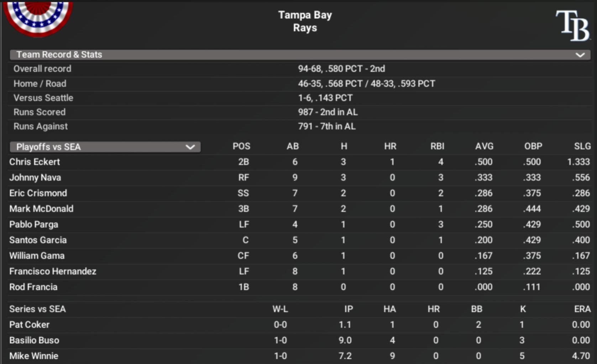Click the AVG column header

pyautogui.click(x=484, y=146)
